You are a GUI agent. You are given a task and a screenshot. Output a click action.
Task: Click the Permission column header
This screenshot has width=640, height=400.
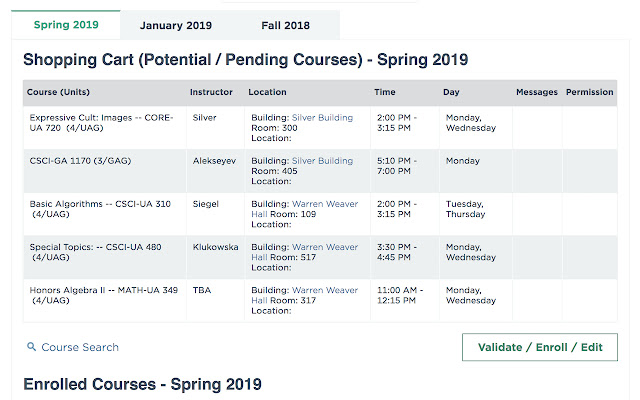(x=589, y=92)
